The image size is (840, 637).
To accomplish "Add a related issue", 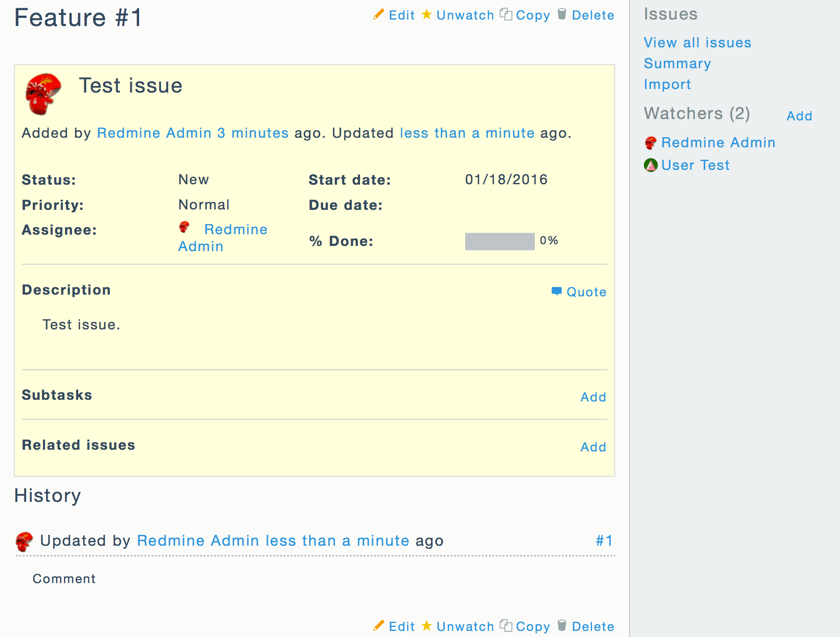I will 593,447.
